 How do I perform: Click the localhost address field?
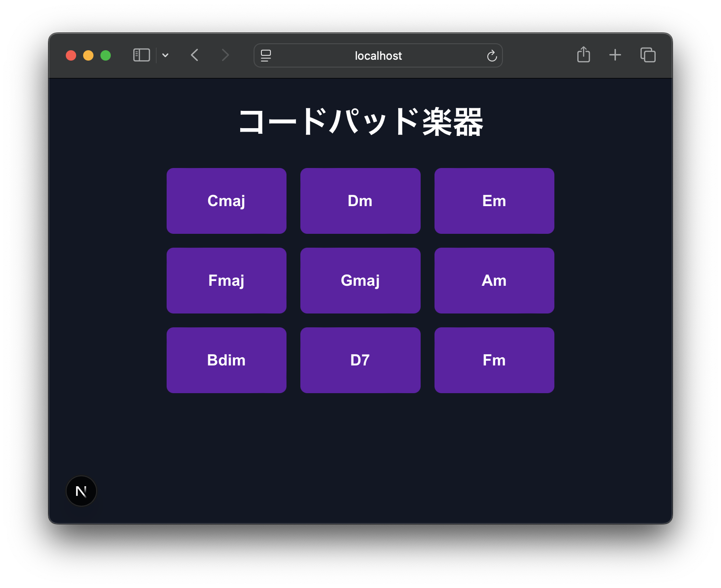click(x=378, y=56)
